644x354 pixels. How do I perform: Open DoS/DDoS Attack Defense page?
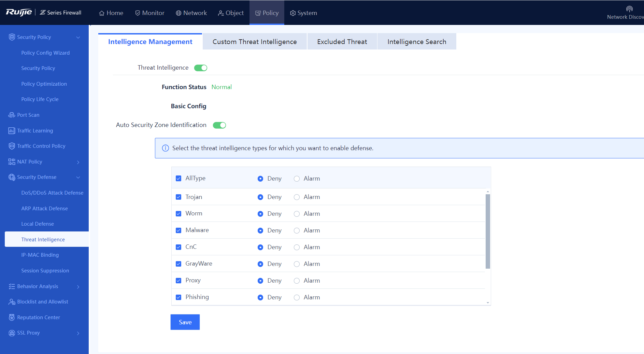[x=52, y=193]
